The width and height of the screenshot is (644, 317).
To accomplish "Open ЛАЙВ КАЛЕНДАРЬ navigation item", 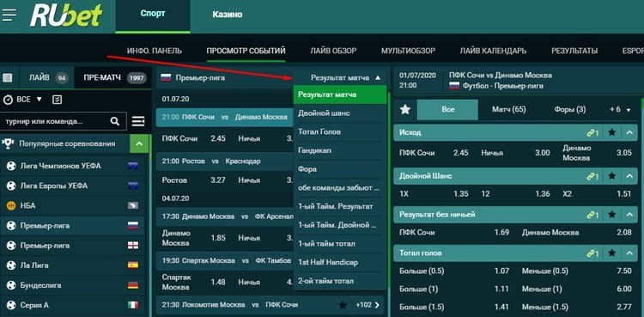I will tap(493, 51).
